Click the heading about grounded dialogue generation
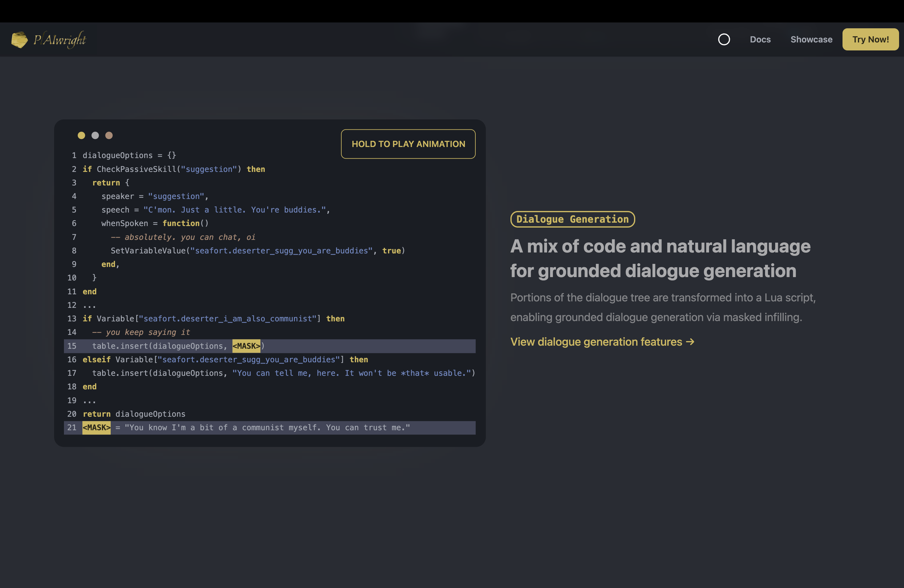The image size is (904, 588). tap(660, 258)
